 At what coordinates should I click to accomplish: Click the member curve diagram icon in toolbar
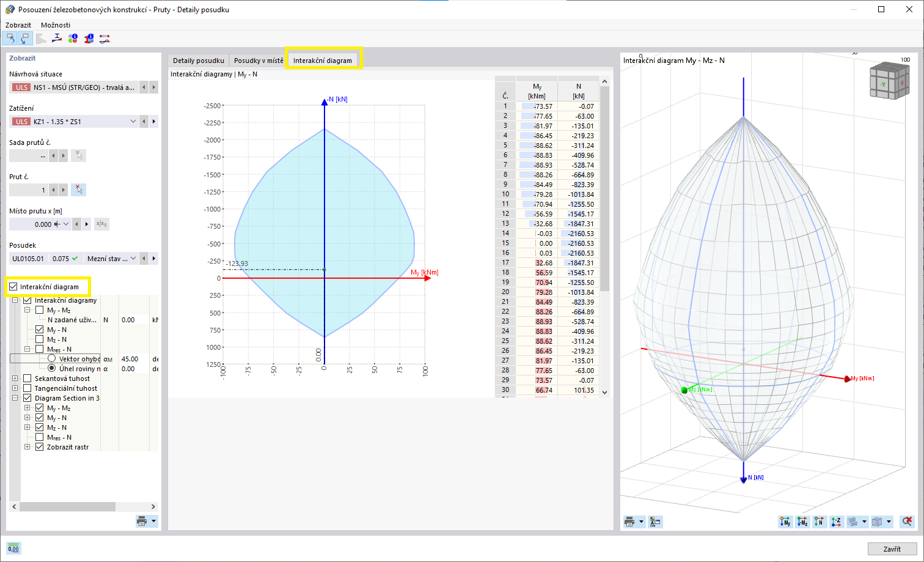pos(105,39)
